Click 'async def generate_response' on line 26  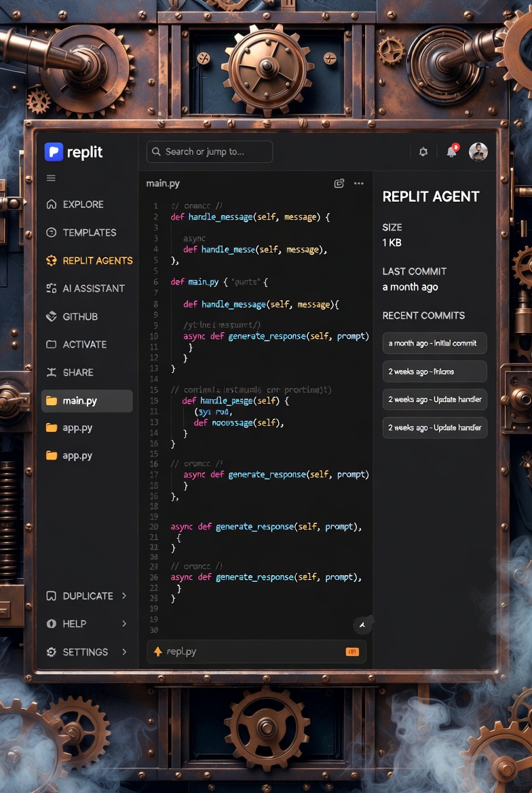[232, 577]
